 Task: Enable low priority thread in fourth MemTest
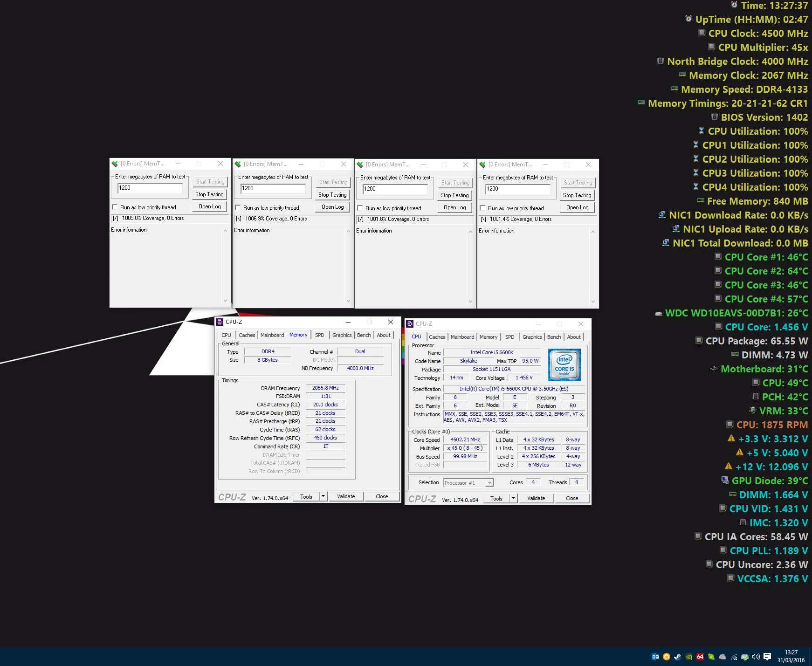click(x=482, y=208)
